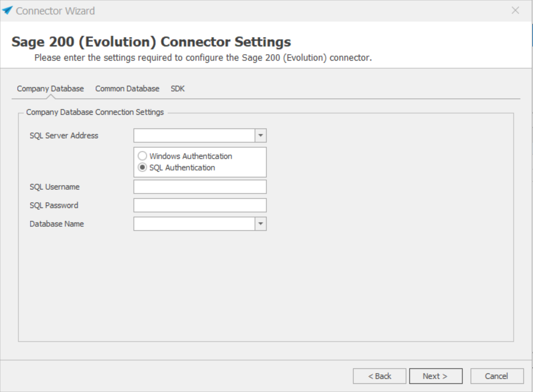Click the Database Name label
533x392 pixels.
(57, 224)
